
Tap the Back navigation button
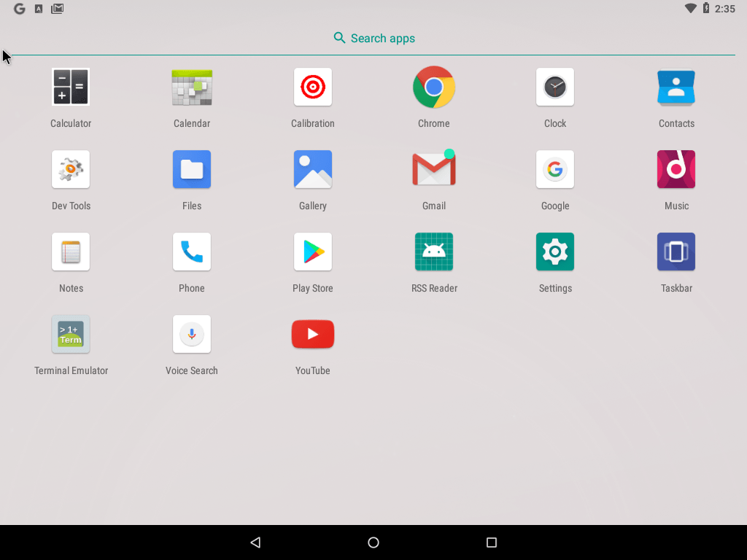pyautogui.click(x=255, y=542)
